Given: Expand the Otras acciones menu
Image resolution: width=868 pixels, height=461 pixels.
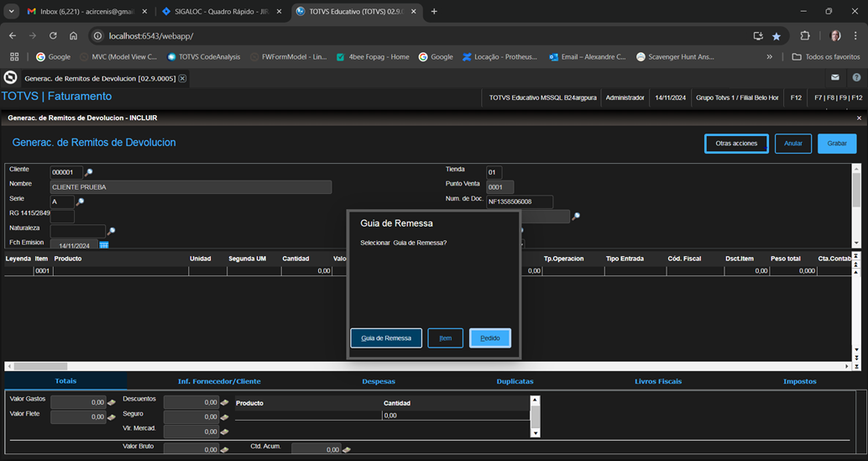Looking at the screenshot, I should click(736, 144).
